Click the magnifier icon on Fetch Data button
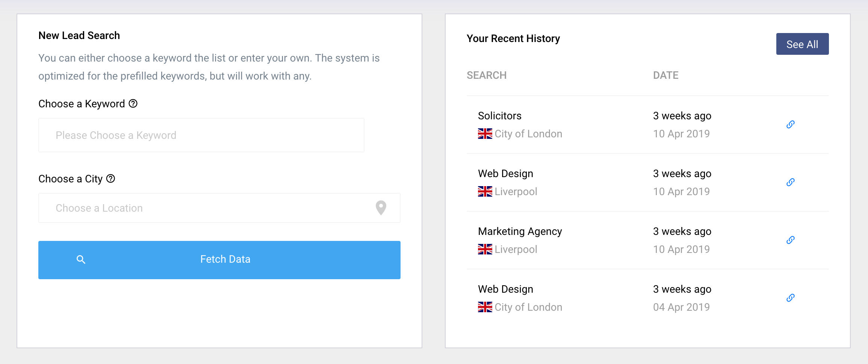The width and height of the screenshot is (868, 364). pyautogui.click(x=81, y=259)
